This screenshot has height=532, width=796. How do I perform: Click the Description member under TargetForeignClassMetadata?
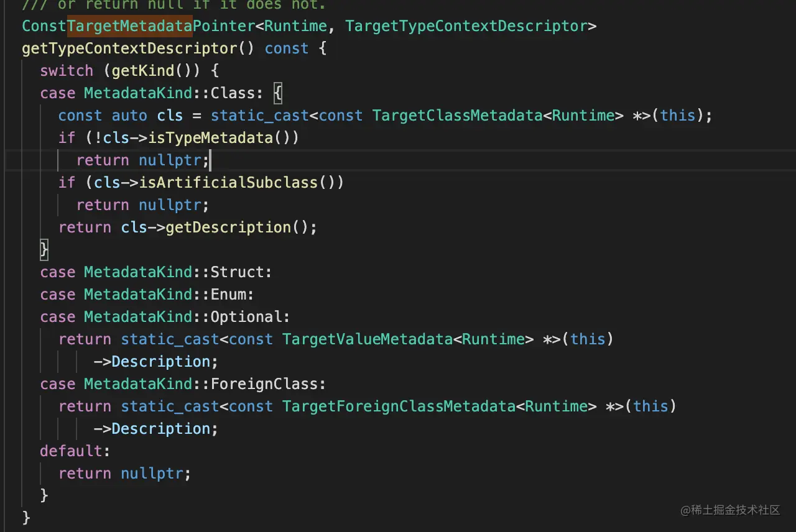[x=160, y=429]
